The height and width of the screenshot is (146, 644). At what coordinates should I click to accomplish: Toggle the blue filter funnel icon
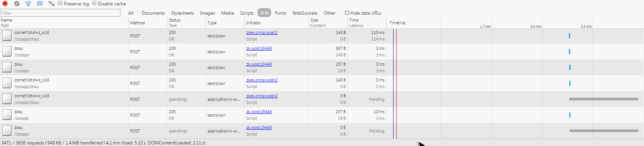(28, 3)
